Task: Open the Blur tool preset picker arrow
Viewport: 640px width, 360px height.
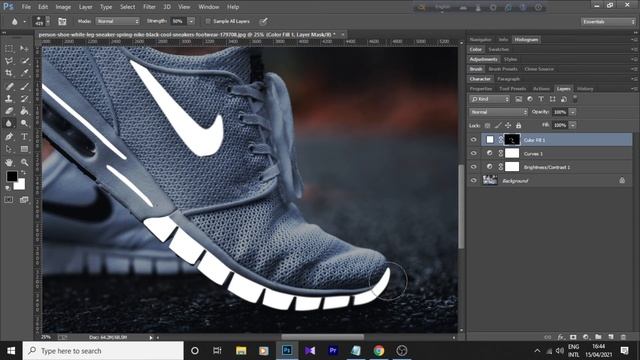Action: pyautogui.click(x=24, y=22)
